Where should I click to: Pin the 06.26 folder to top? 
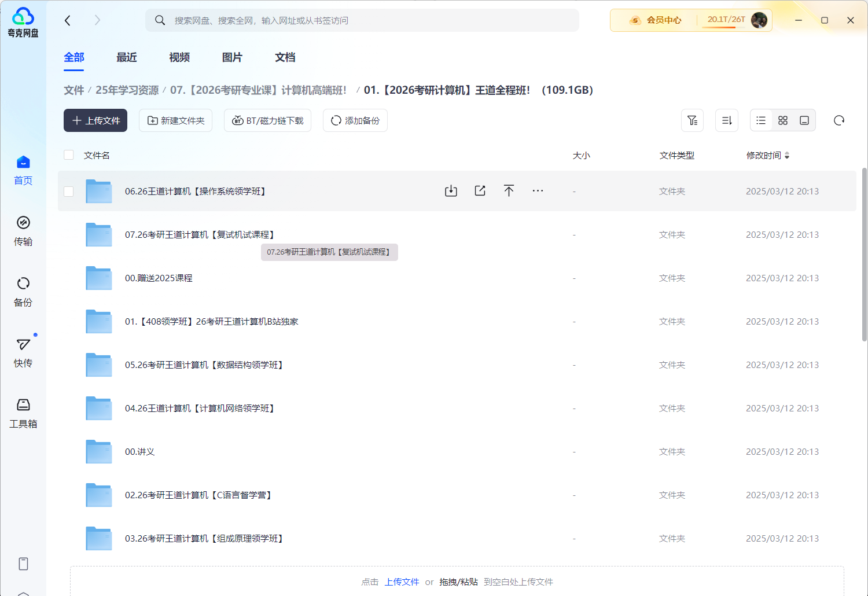click(x=509, y=191)
